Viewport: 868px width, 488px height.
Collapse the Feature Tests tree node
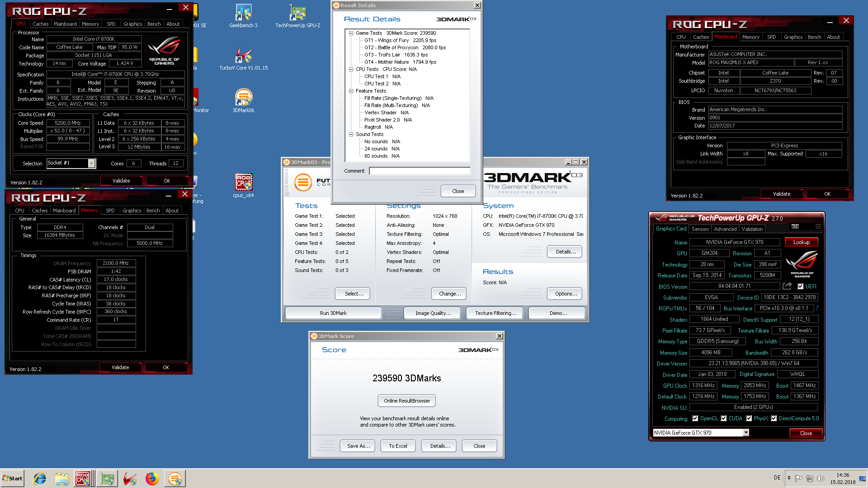(x=351, y=91)
